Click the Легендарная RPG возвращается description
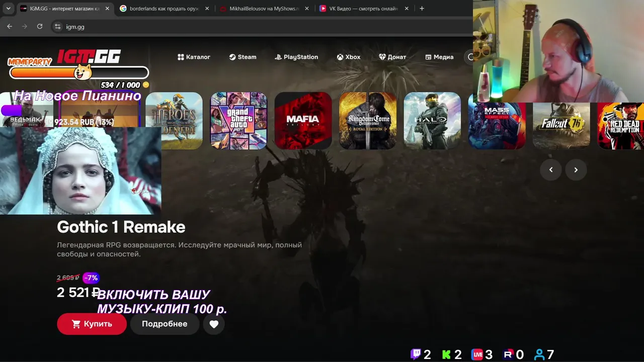Viewport: 644px width, 362px height. pos(179,249)
